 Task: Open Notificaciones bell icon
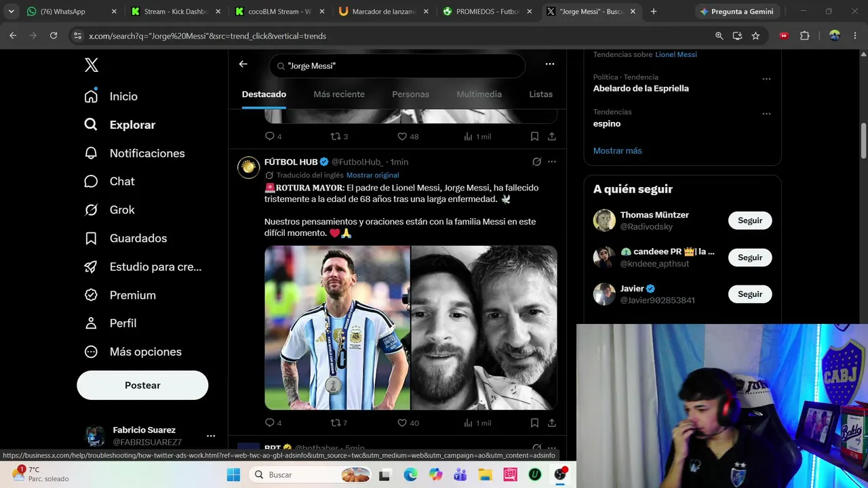click(x=91, y=153)
